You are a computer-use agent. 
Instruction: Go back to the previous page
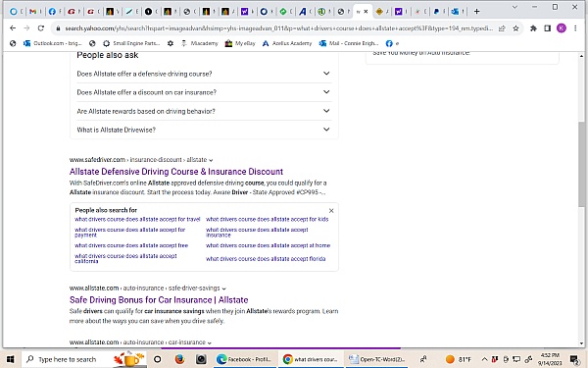click(13, 28)
